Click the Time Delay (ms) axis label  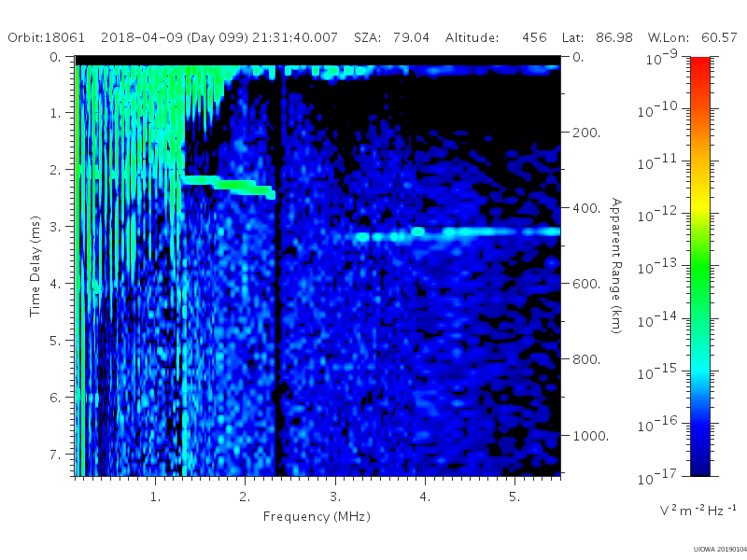click(x=35, y=266)
